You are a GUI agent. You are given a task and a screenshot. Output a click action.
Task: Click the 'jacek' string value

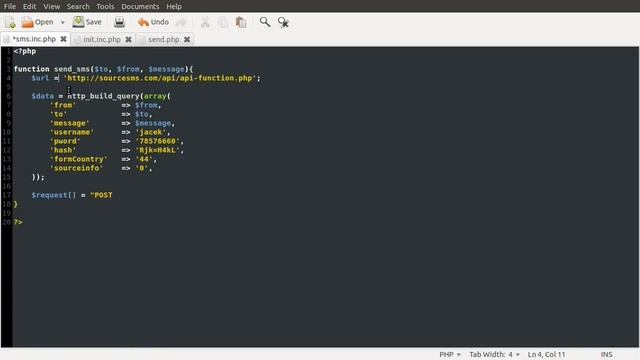151,132
